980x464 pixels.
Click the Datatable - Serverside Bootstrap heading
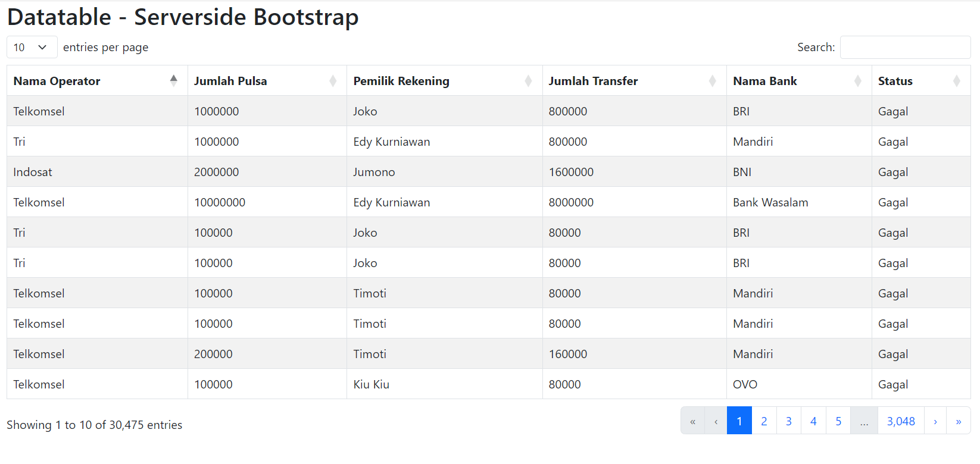(183, 17)
